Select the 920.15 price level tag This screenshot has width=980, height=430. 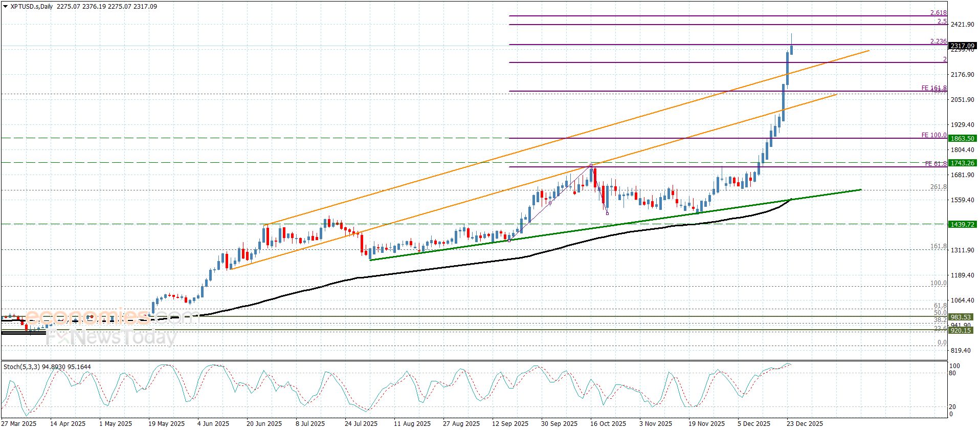(x=960, y=331)
